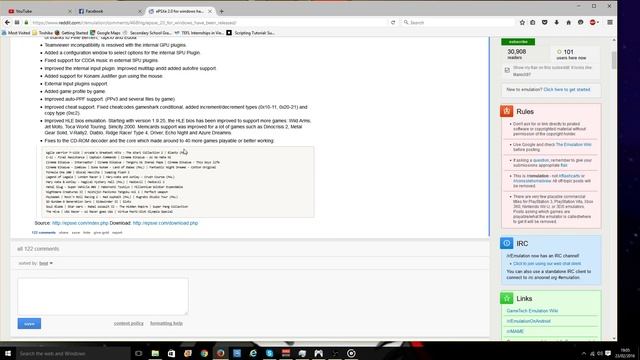Click the page vertical scrollbar thumb
This screenshot has width=640, height=360.
[x=614, y=60]
